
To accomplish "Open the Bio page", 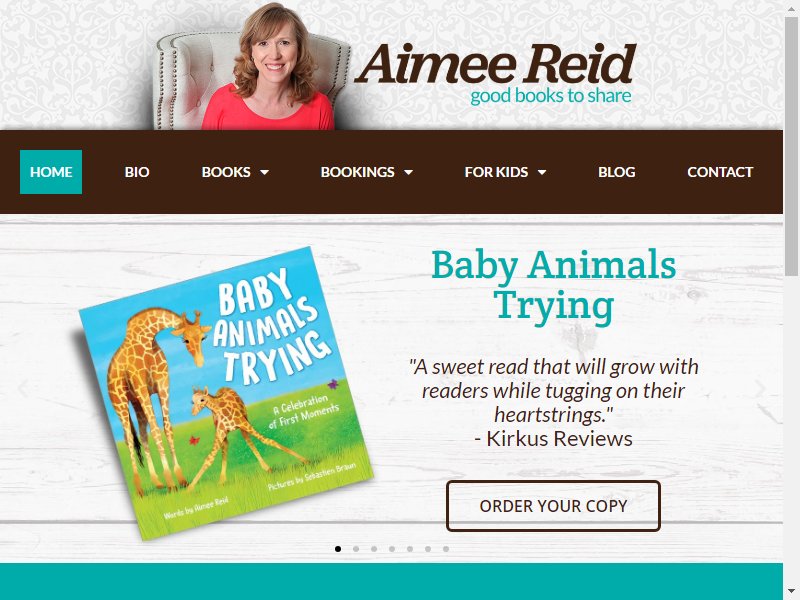I will tap(137, 172).
